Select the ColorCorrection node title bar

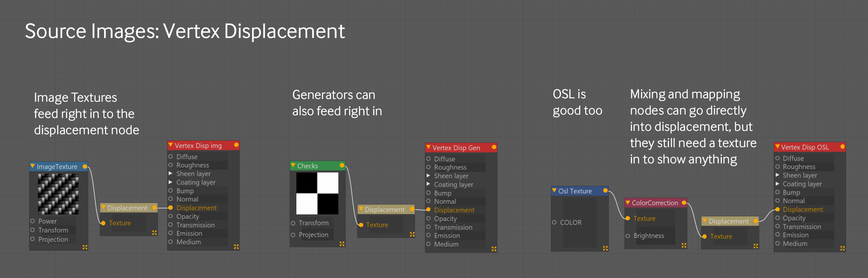(654, 203)
